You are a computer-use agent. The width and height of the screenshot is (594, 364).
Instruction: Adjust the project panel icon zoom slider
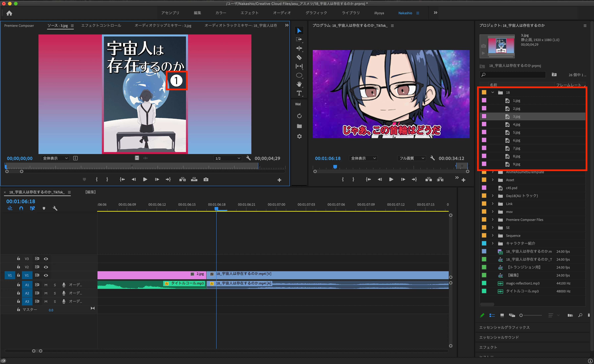point(521,315)
